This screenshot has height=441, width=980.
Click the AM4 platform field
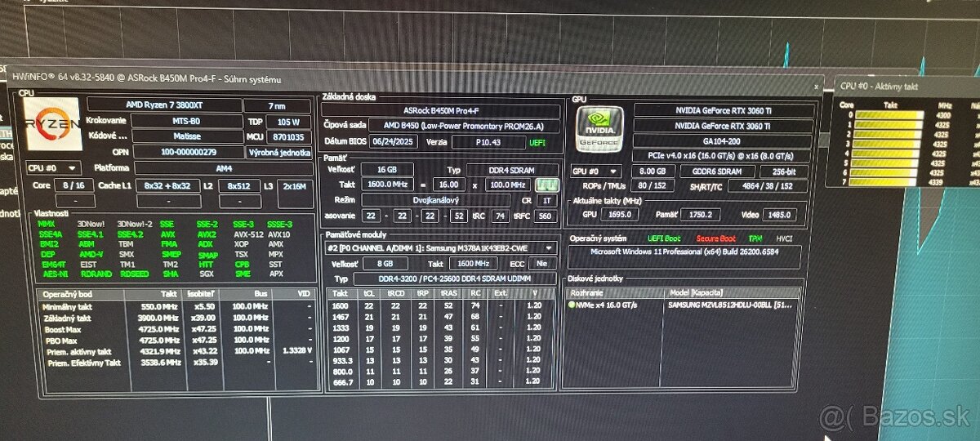[x=223, y=167]
